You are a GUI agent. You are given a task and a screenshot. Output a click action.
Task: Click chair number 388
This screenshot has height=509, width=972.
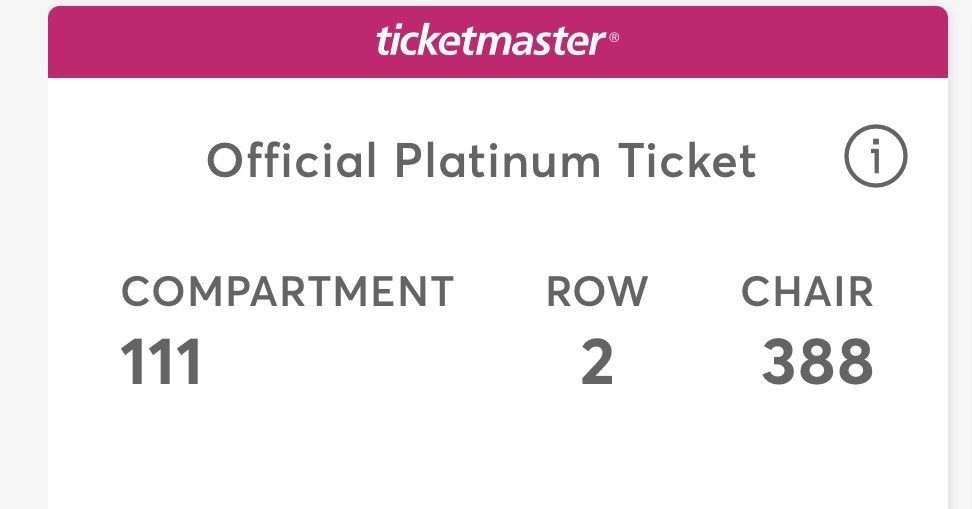point(817,362)
